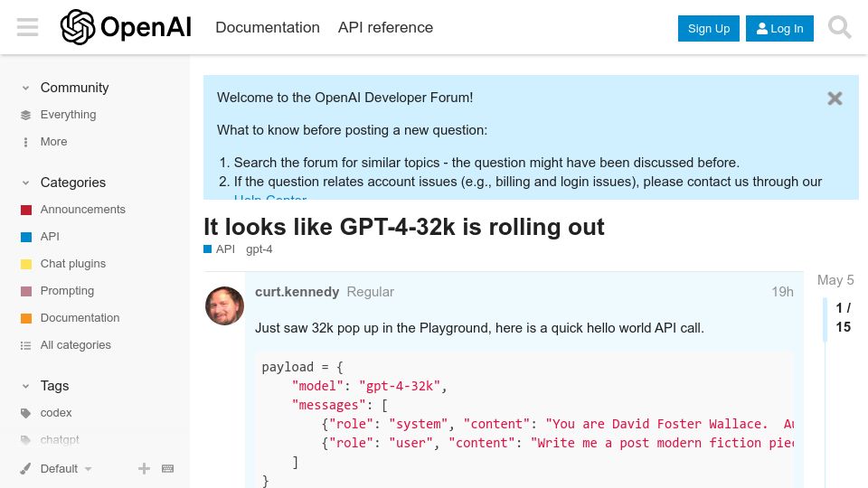Open the Default theme dropdown

click(65, 469)
